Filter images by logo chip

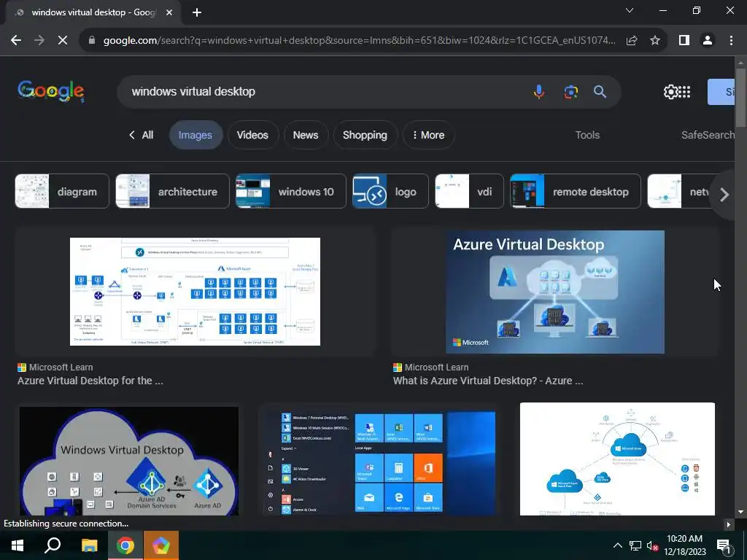(x=390, y=192)
